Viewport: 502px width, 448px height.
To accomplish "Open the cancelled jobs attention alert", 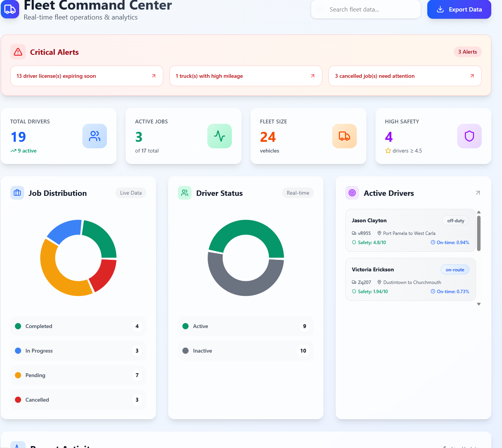I will pyautogui.click(x=405, y=76).
